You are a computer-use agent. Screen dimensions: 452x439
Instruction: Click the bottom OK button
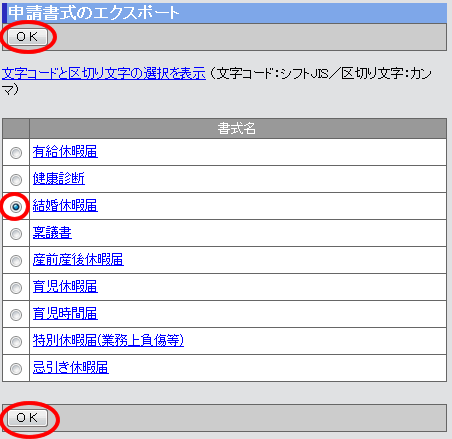point(27,418)
